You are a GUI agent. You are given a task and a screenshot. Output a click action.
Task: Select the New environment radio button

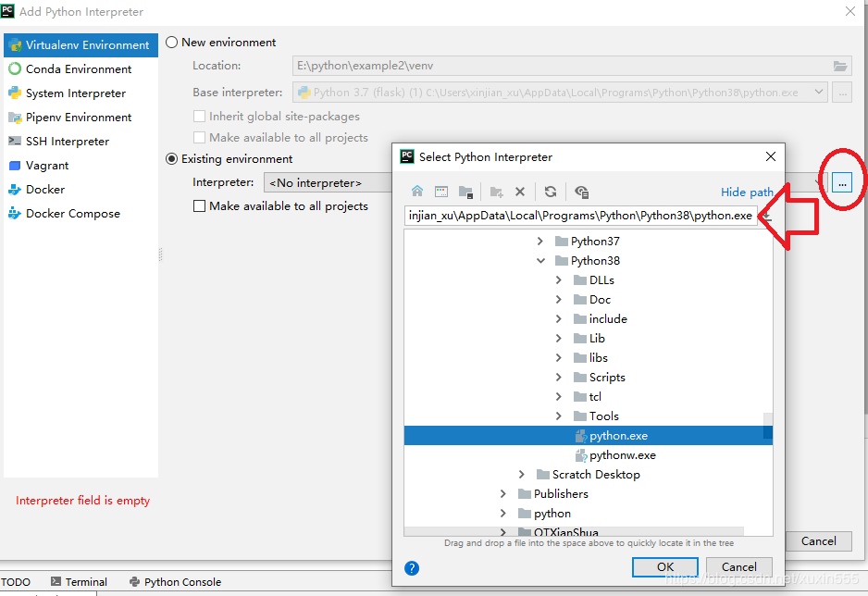coord(171,43)
